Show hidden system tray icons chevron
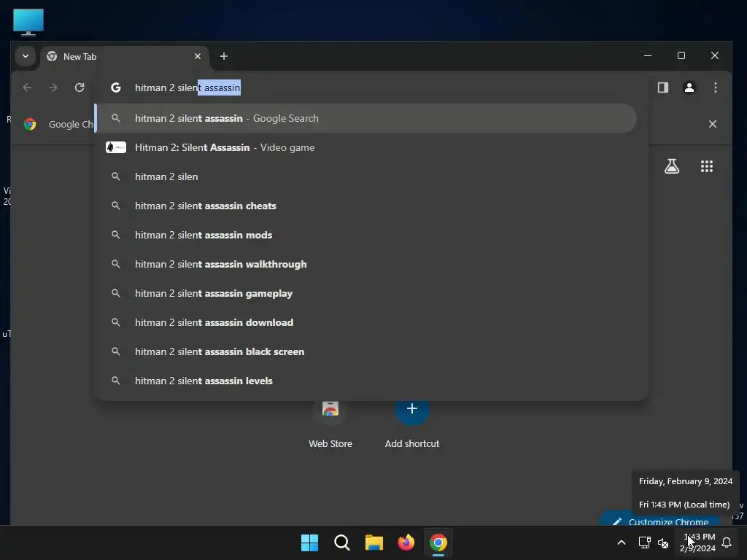 [622, 542]
